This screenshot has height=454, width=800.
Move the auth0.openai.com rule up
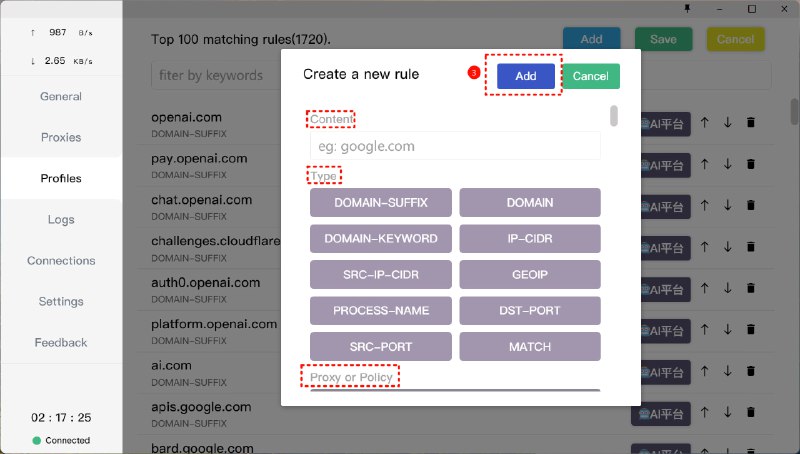pos(704,289)
